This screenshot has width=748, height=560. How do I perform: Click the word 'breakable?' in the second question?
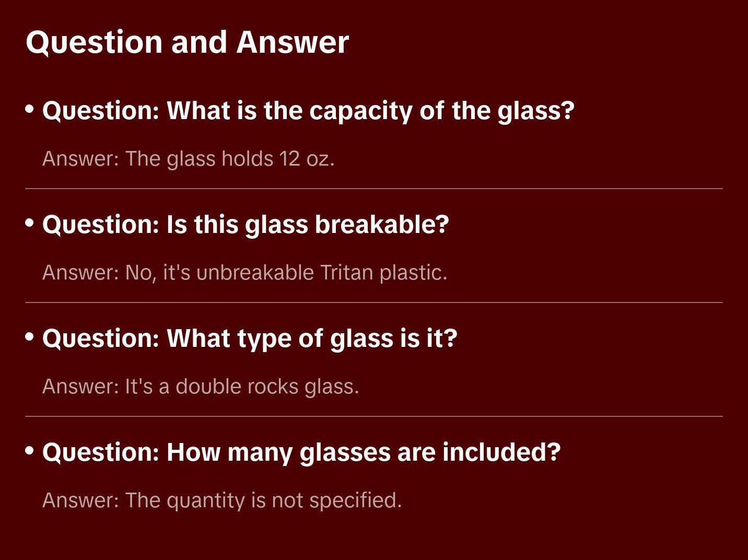(x=382, y=225)
